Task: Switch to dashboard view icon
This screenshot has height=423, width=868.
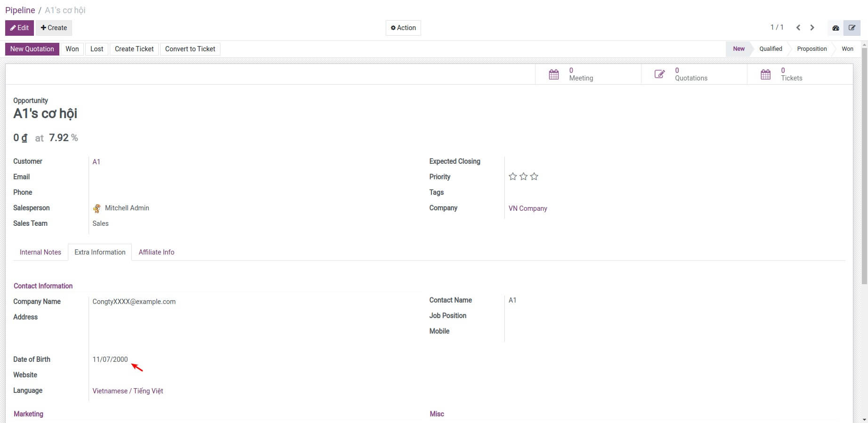Action: pyautogui.click(x=836, y=28)
